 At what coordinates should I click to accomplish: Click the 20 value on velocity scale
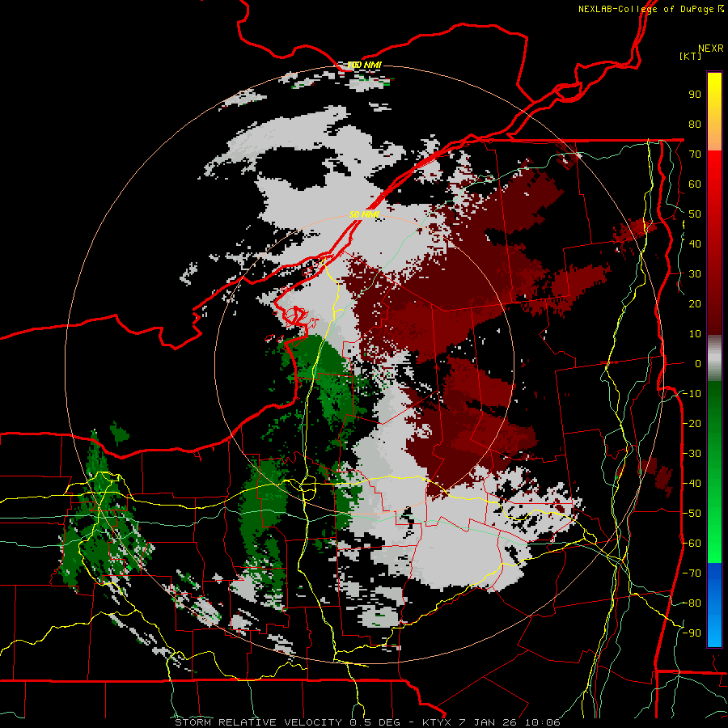point(695,304)
